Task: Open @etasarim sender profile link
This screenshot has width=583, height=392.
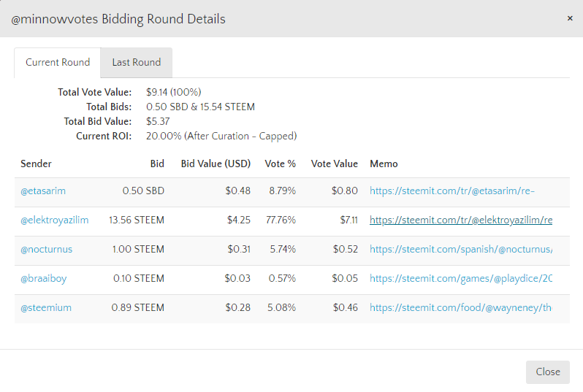Action: pos(43,191)
